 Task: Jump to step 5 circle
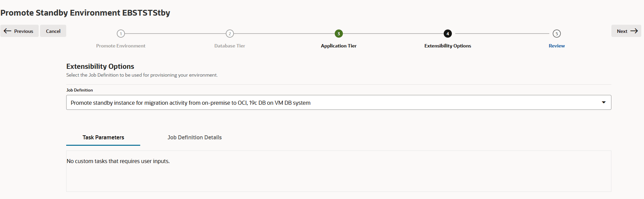[x=557, y=34]
